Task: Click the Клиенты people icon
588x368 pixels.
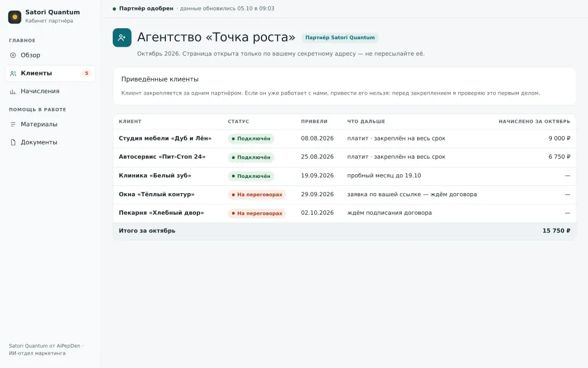Action: tap(13, 73)
